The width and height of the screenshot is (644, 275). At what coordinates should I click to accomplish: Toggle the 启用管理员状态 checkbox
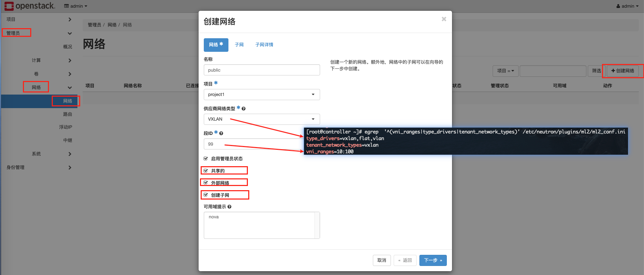click(x=206, y=159)
